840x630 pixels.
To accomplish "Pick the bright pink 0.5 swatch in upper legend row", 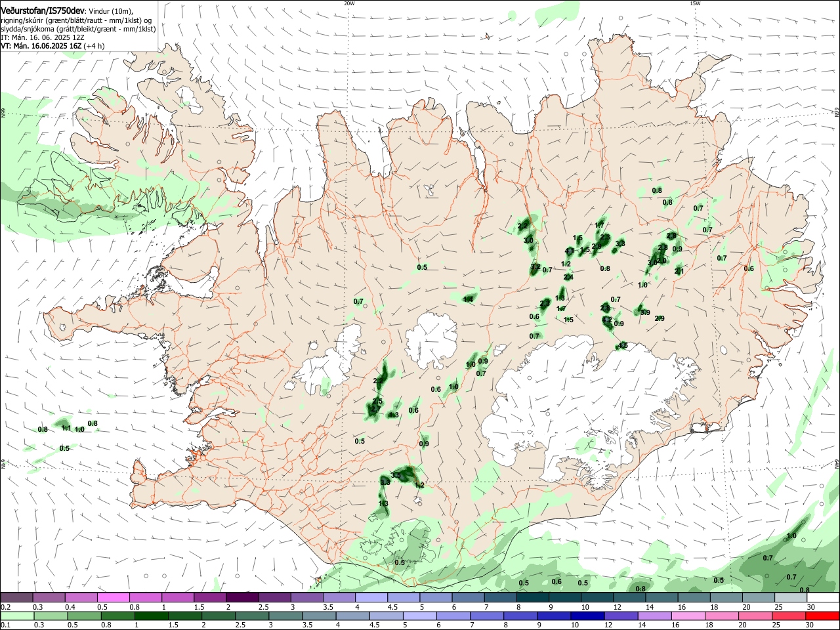I will [113, 597].
